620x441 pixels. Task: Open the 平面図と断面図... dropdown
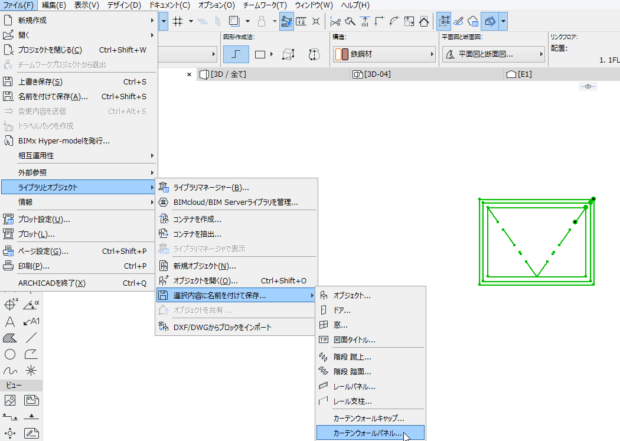[493, 54]
